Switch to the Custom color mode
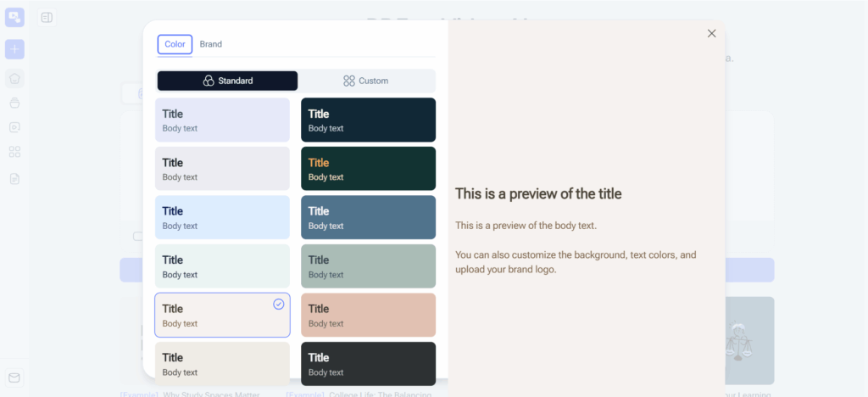The width and height of the screenshot is (868, 397). pyautogui.click(x=366, y=81)
